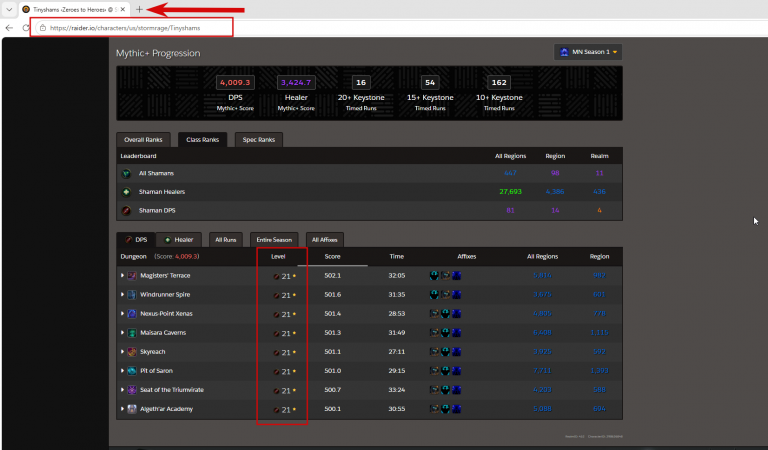Expand the Algeth'ar Academy row

click(122, 409)
